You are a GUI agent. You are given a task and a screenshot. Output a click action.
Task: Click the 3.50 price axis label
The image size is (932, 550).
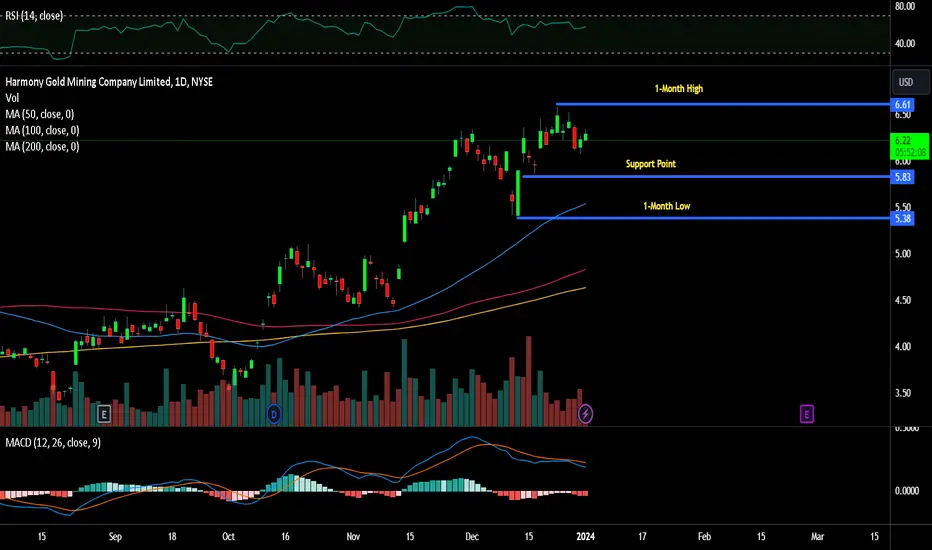click(903, 393)
